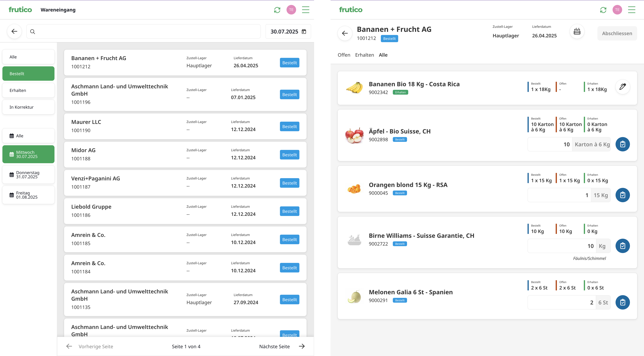
Task: Select the Erhalten status filter in sidebar
Action: [x=28, y=90]
